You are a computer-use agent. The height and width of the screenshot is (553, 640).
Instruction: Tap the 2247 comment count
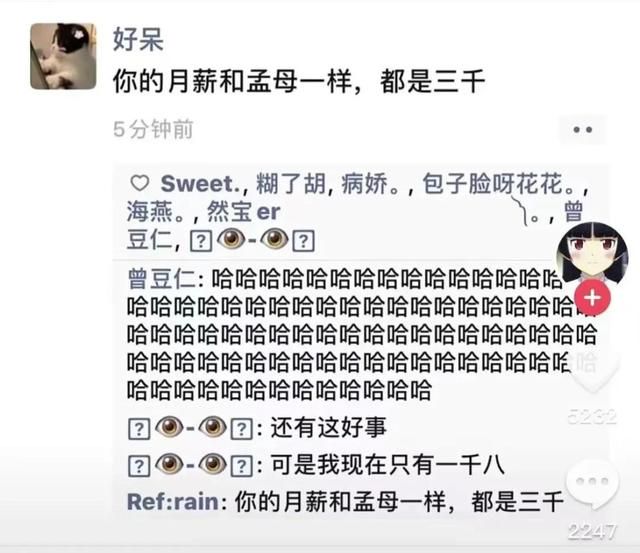[593, 531]
